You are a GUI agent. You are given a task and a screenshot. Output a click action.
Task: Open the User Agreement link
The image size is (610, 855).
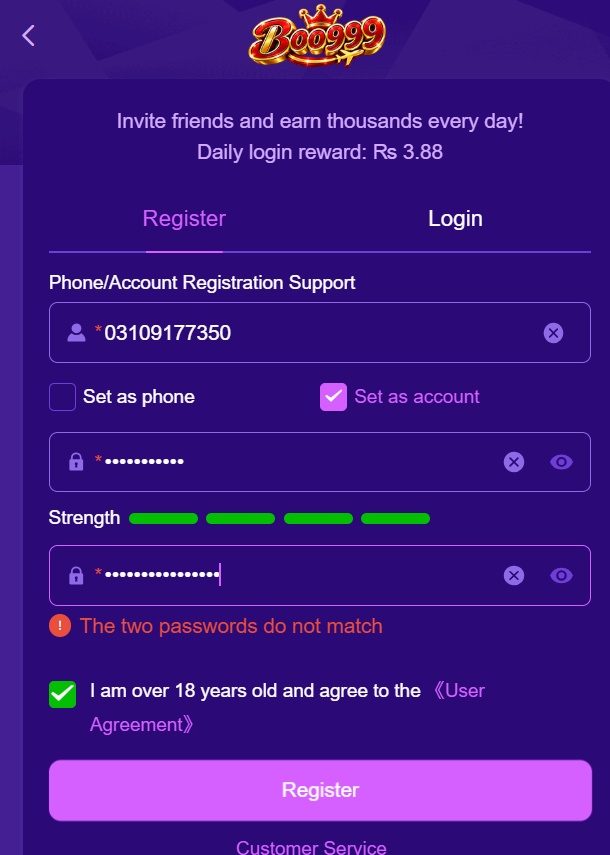point(287,707)
